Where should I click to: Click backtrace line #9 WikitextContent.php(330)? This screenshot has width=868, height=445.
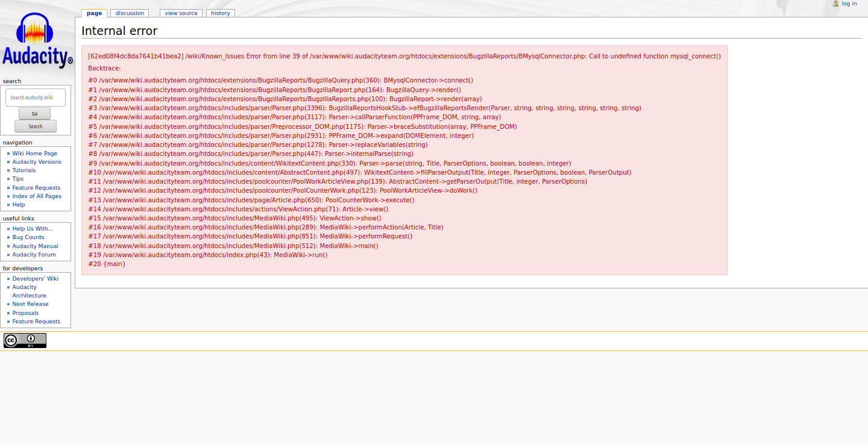click(x=330, y=163)
